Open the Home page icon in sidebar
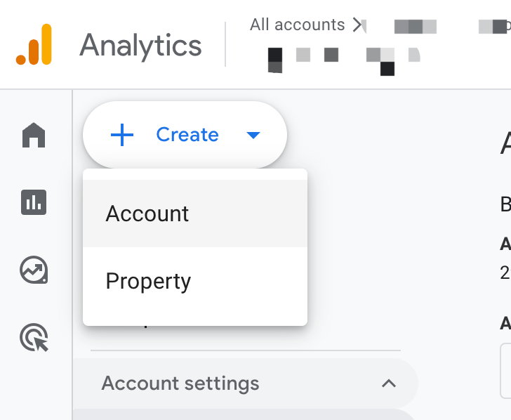This screenshot has height=420, width=511. [x=34, y=135]
